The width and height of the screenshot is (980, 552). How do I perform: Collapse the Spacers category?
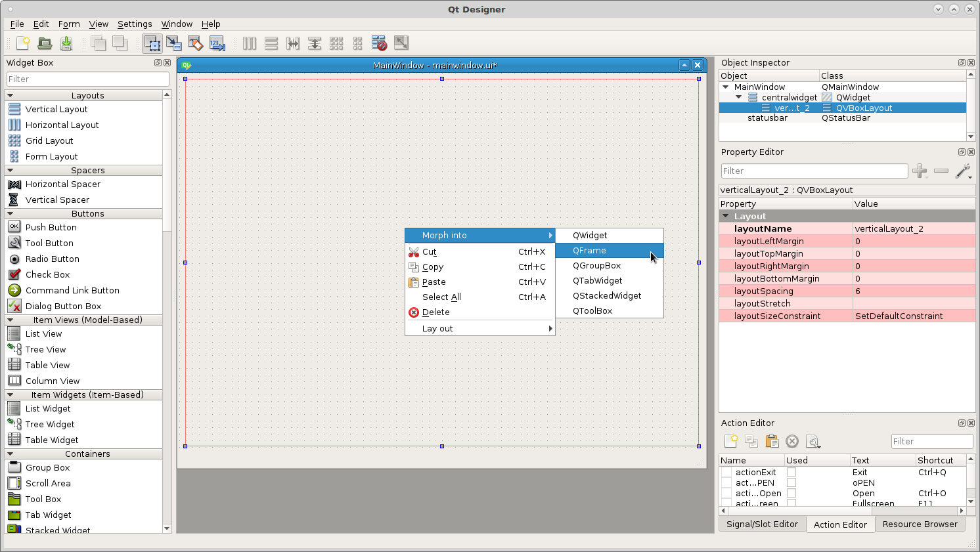point(11,170)
